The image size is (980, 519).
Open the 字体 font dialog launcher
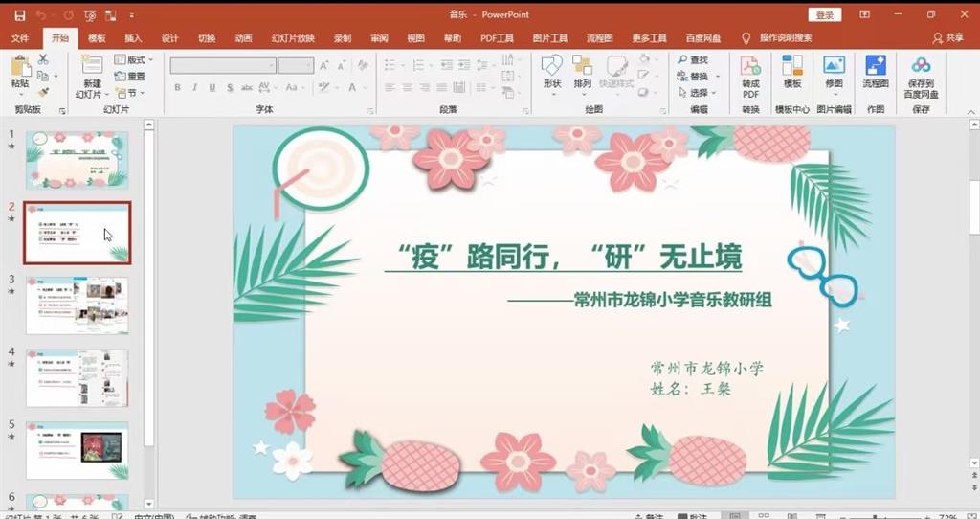pos(370,111)
